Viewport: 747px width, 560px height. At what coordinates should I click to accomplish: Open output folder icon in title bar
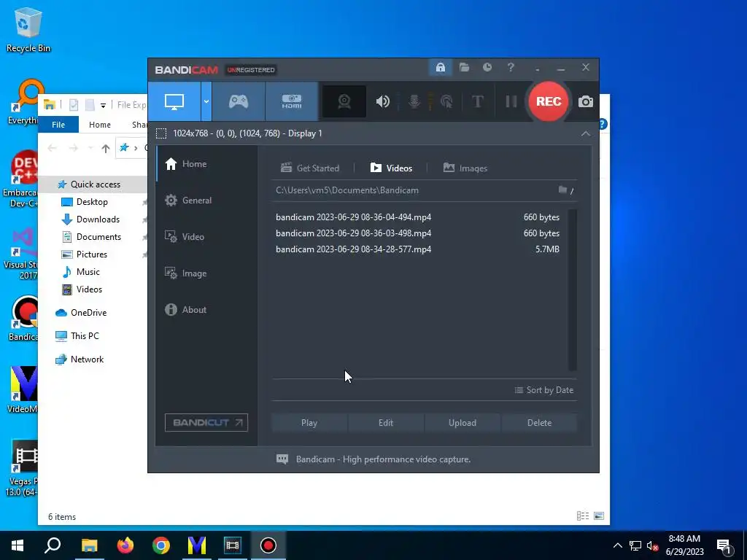click(x=464, y=68)
